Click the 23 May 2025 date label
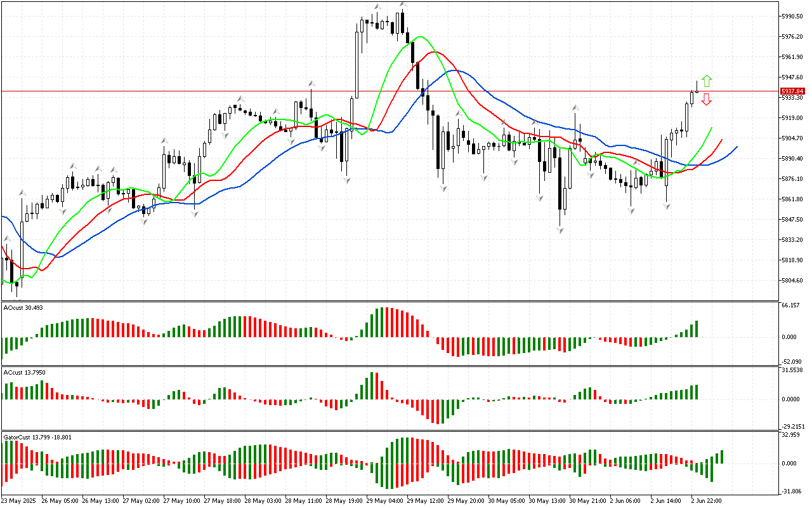 click(19, 500)
